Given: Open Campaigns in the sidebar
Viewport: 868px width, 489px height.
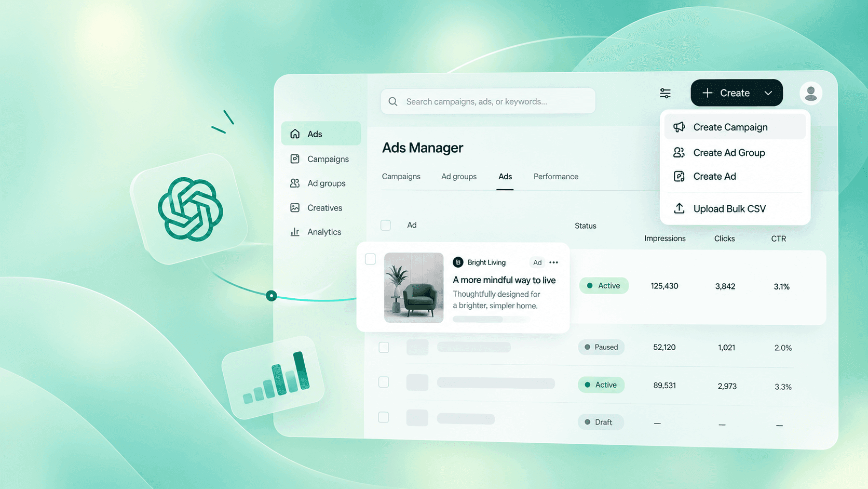Looking at the screenshot, I should pos(321,158).
